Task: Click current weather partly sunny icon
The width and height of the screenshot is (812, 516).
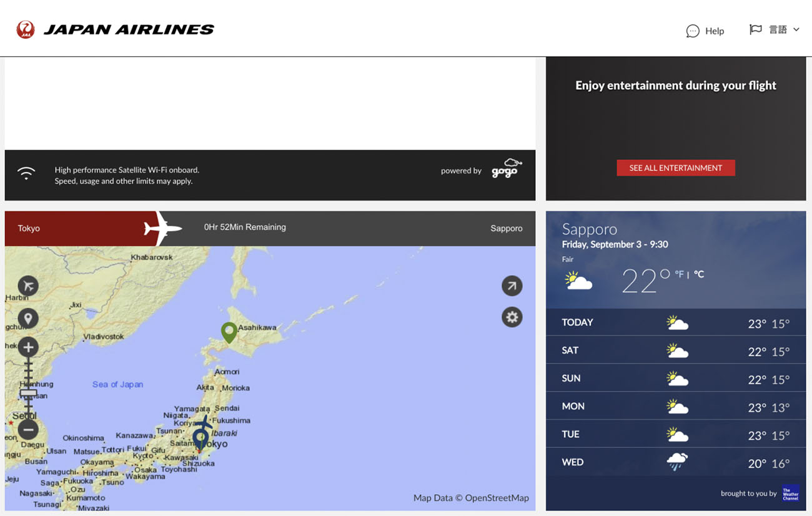Action: pos(578,280)
